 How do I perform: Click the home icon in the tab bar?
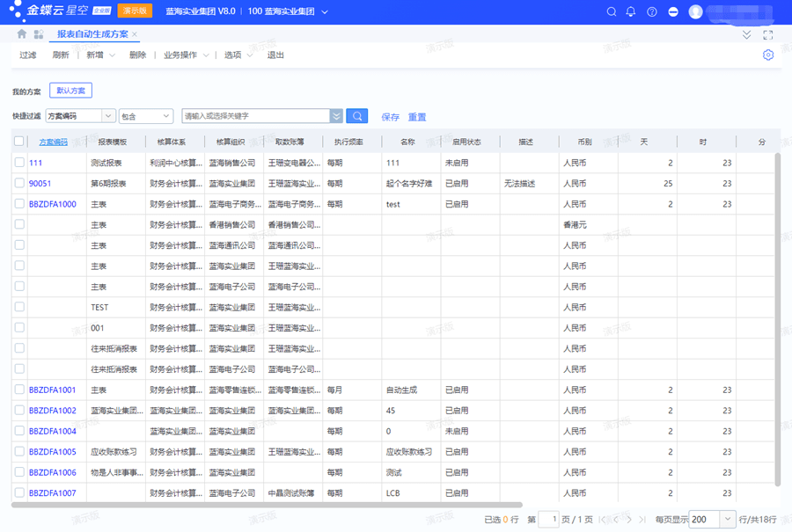21,33
